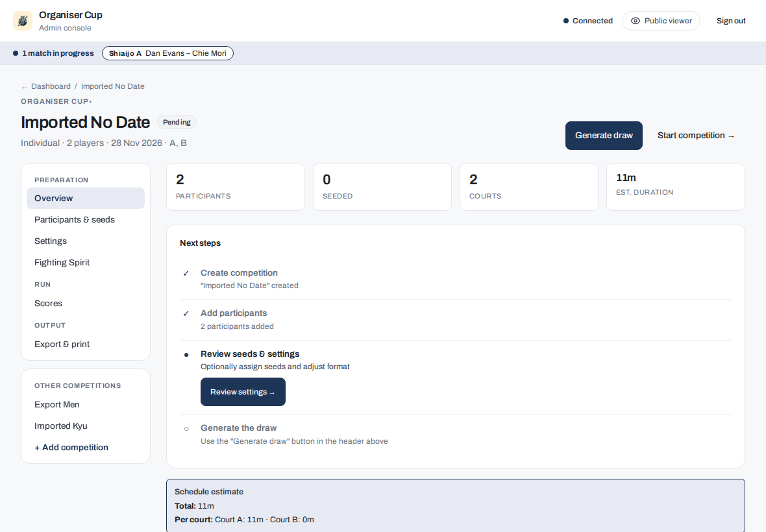Click the filled bullet beside Review seeds & settings
766x532 pixels.
186,355
